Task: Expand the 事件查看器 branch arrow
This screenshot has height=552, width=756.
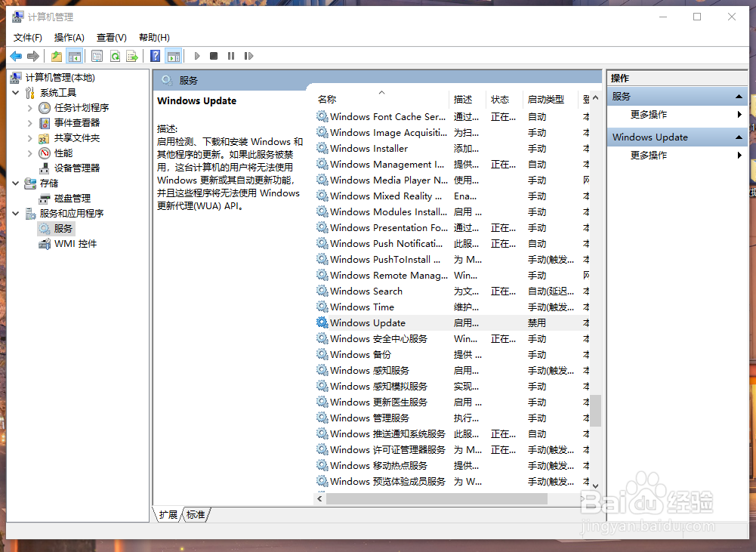Action: tap(30, 123)
